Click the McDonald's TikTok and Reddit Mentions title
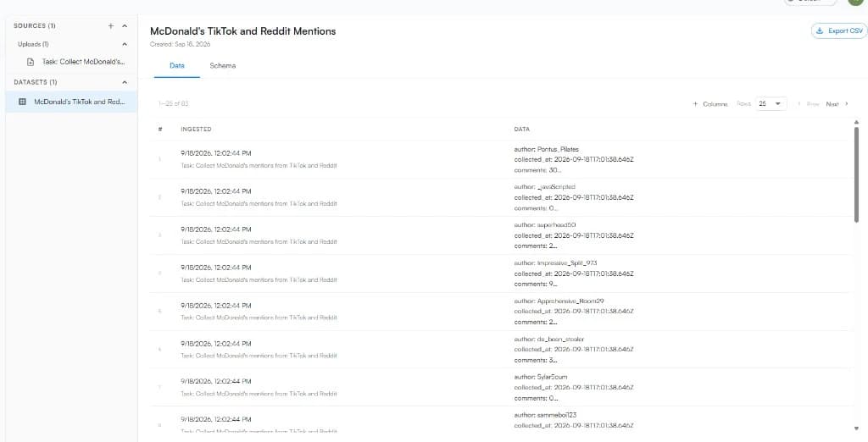Image resolution: width=868 pixels, height=442 pixels. coord(243,31)
